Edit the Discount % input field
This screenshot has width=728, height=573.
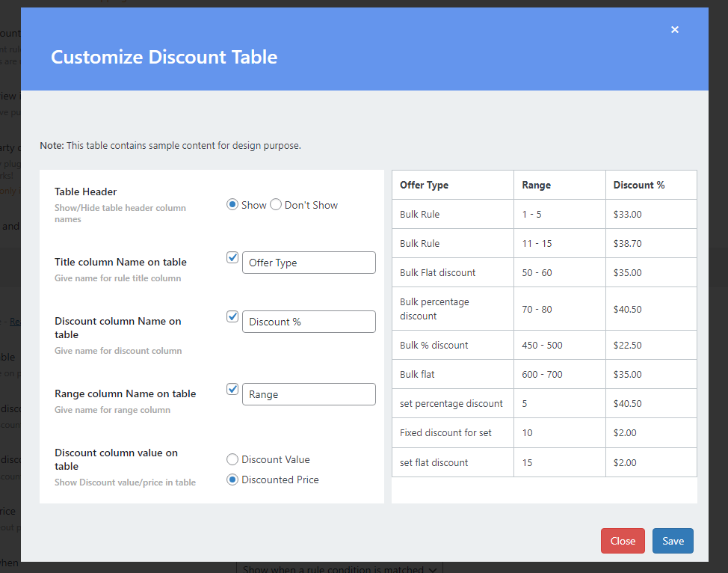[x=309, y=322]
